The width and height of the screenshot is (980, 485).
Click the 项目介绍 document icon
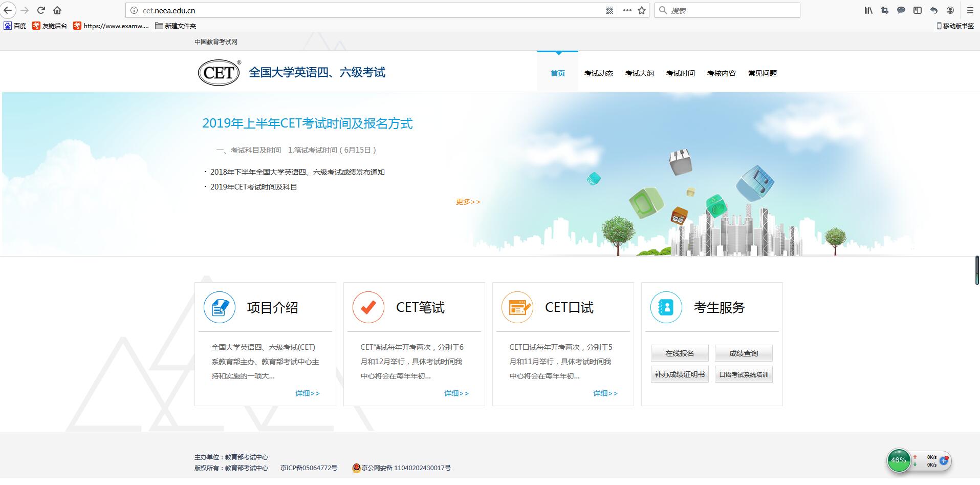pyautogui.click(x=220, y=307)
